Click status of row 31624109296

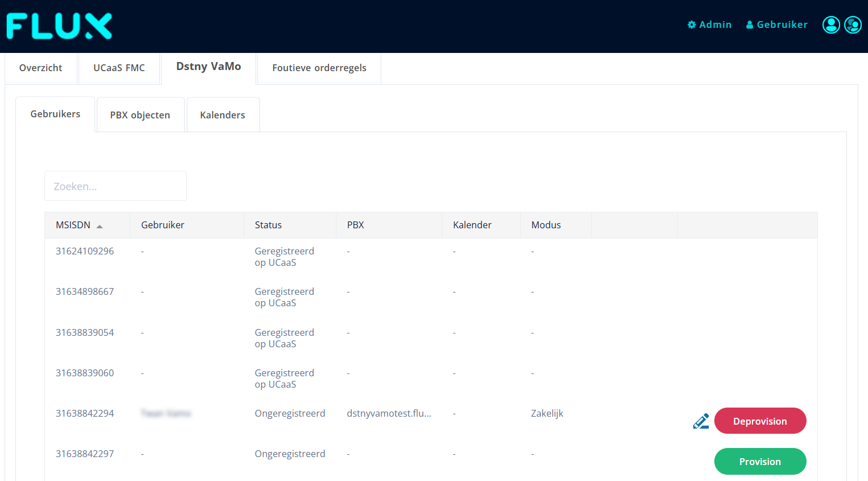pos(284,257)
